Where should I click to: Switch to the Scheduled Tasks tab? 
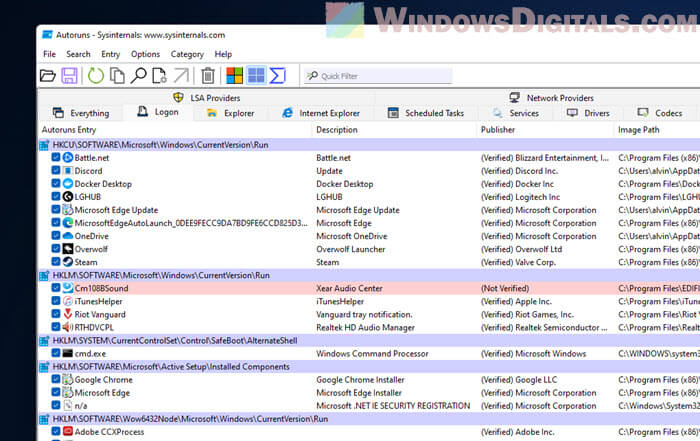point(426,113)
